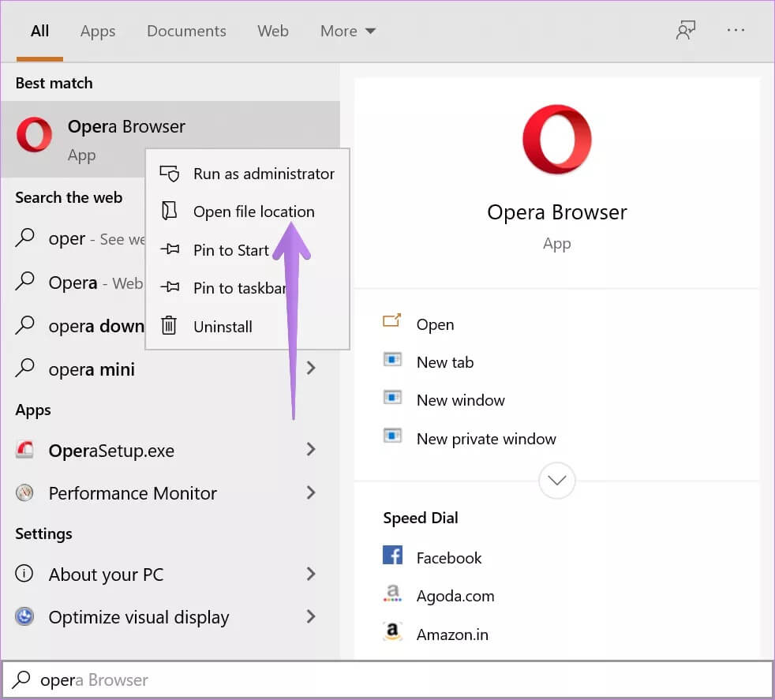775x700 pixels.
Task: Expand the OperaSetup.exe result arrow
Action: tap(310, 449)
